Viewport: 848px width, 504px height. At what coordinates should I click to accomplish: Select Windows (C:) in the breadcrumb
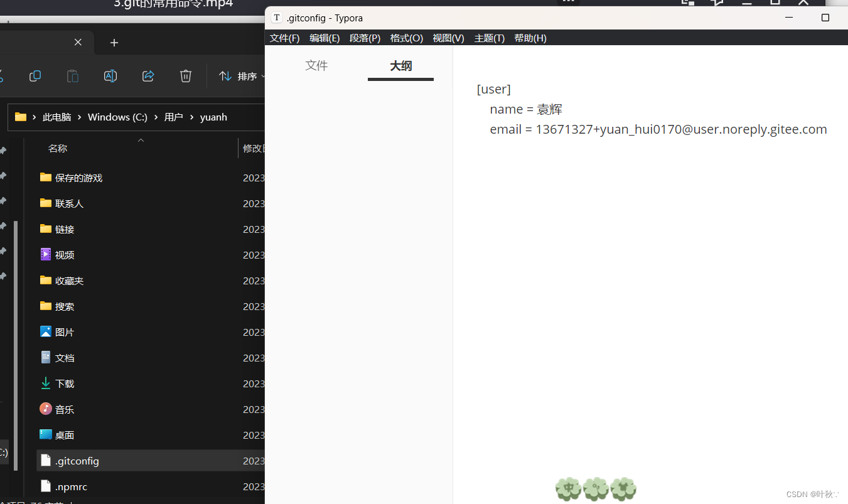pyautogui.click(x=117, y=117)
